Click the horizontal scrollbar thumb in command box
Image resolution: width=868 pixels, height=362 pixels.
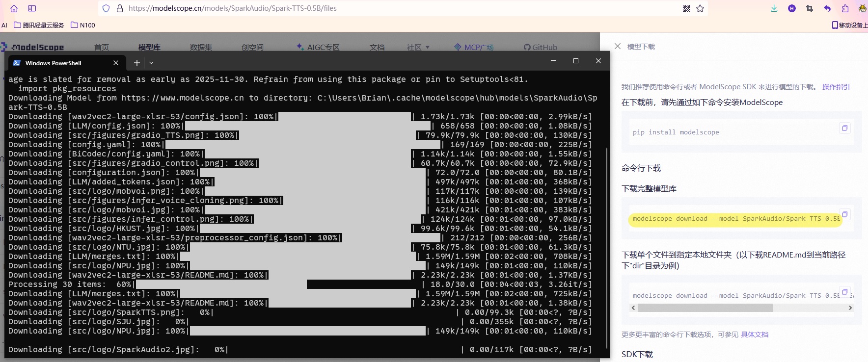point(705,308)
